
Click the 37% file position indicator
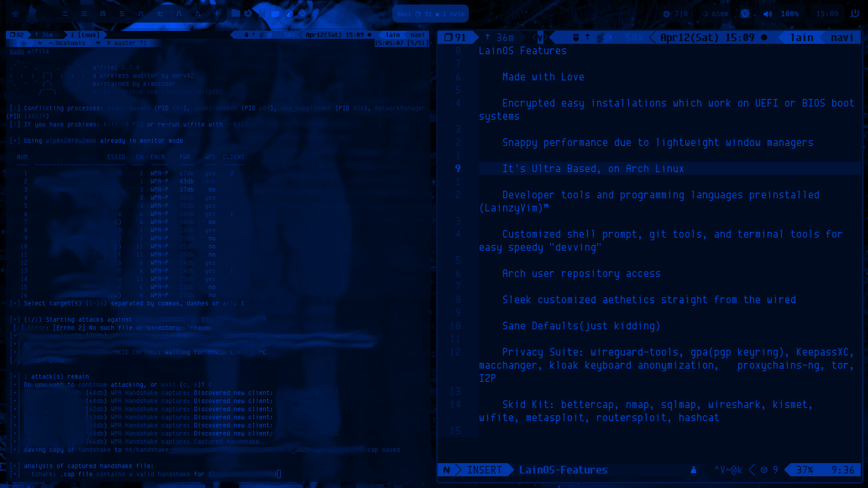(804, 470)
